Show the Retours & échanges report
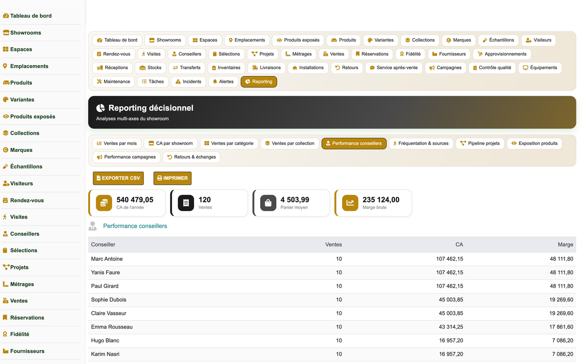Image resolution: width=588 pixels, height=364 pixels. pos(192,157)
